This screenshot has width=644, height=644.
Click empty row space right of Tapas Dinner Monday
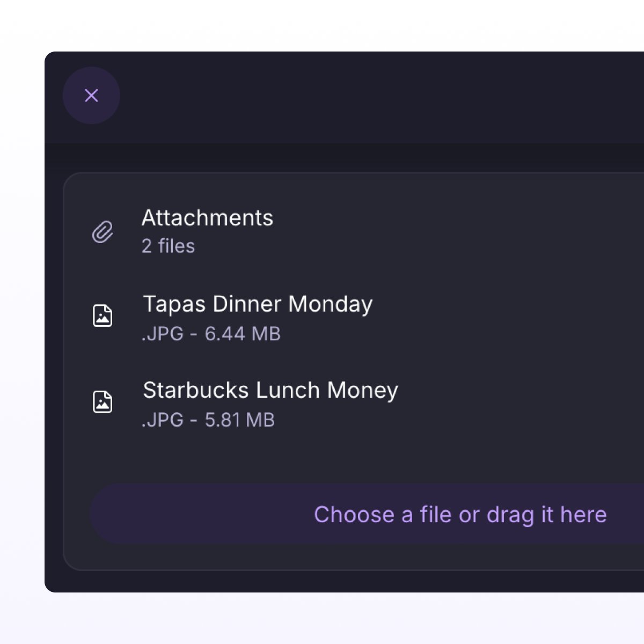click(510, 317)
